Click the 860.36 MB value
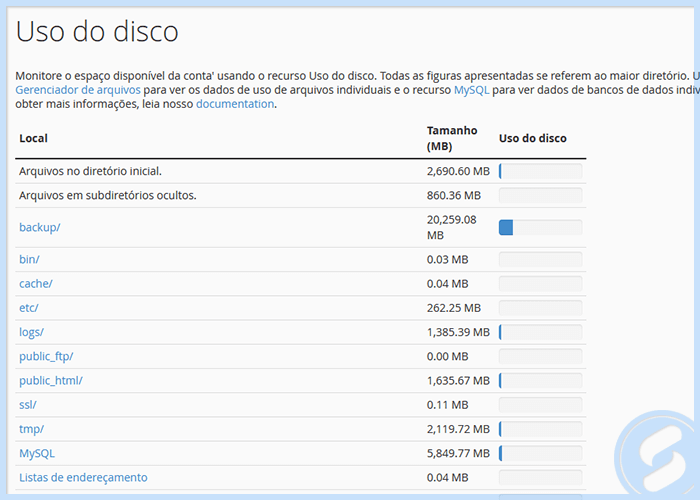Viewport: 700px width, 500px height. [454, 195]
